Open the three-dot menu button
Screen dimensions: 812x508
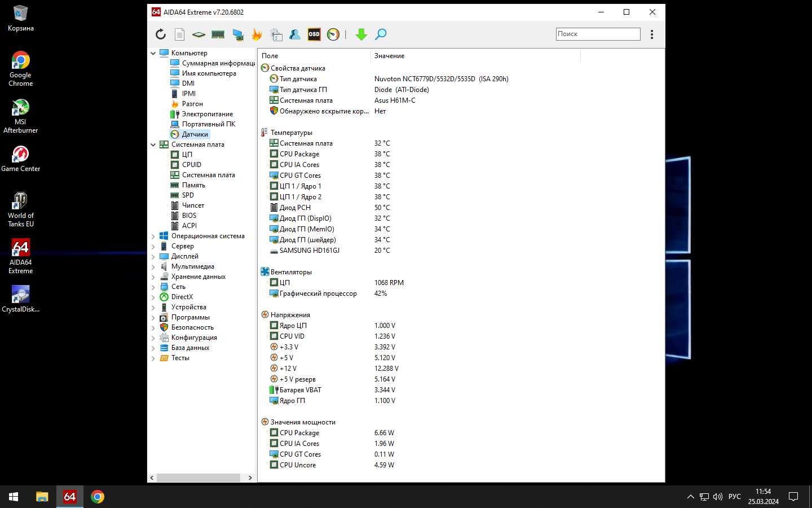tap(652, 34)
